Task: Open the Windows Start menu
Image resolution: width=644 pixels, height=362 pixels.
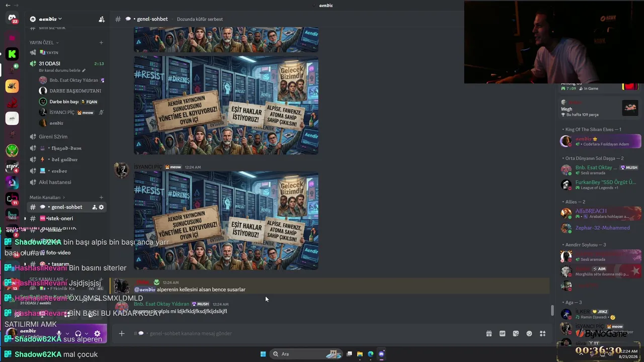Action: pos(263,354)
